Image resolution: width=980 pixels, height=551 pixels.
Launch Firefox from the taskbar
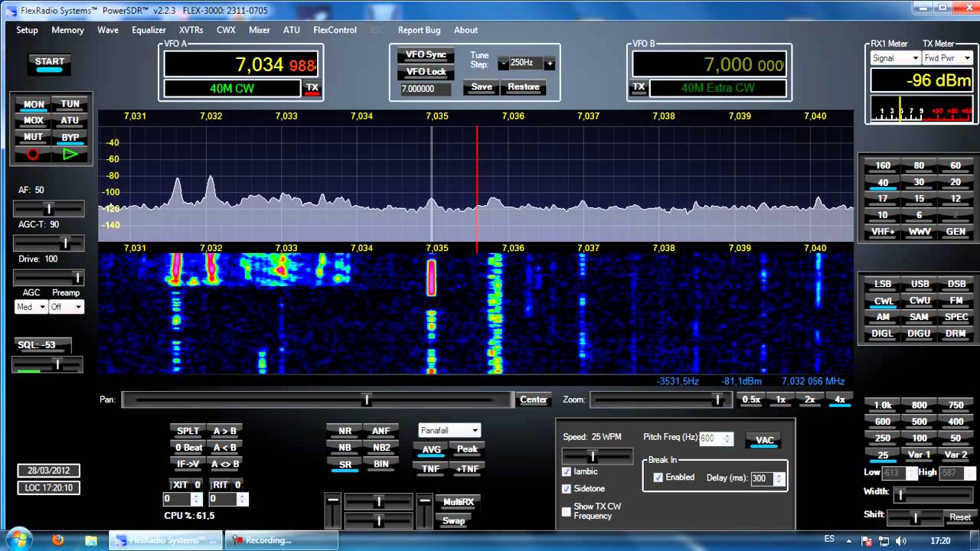pos(58,540)
